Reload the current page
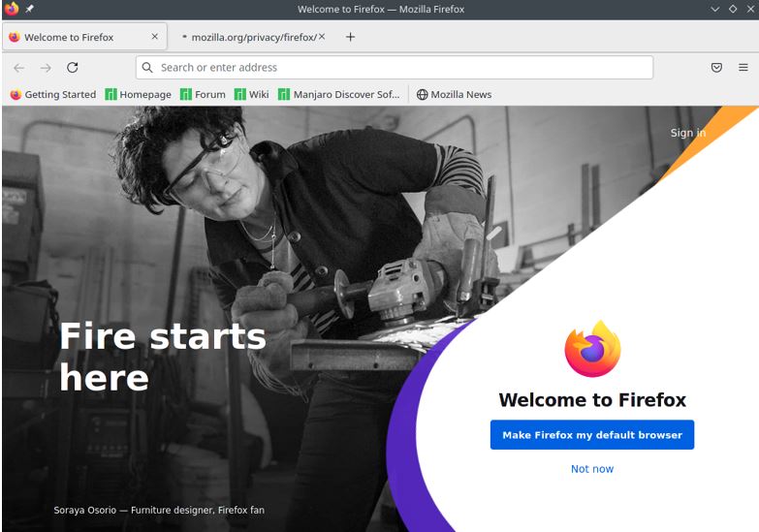The image size is (759, 532). [x=73, y=67]
